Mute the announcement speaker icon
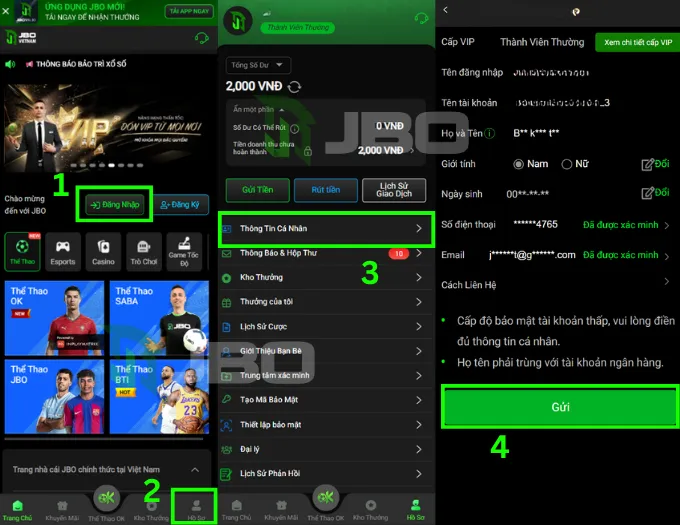The image size is (680, 525). pos(10,64)
